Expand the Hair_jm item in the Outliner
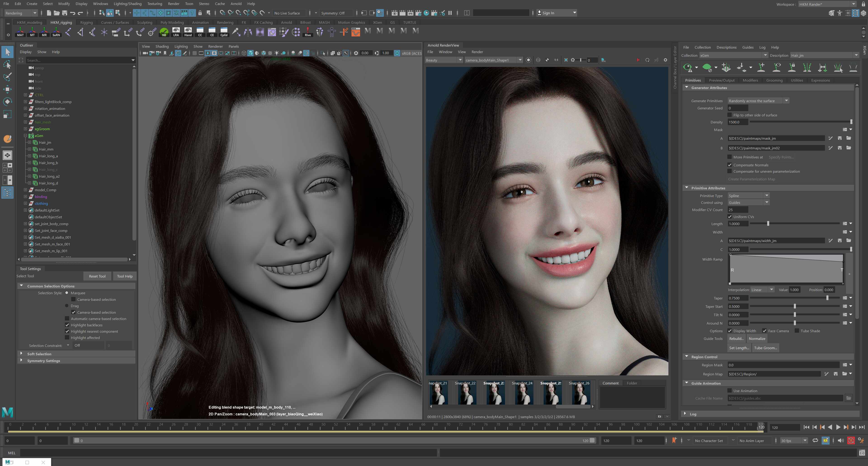 [x=30, y=142]
